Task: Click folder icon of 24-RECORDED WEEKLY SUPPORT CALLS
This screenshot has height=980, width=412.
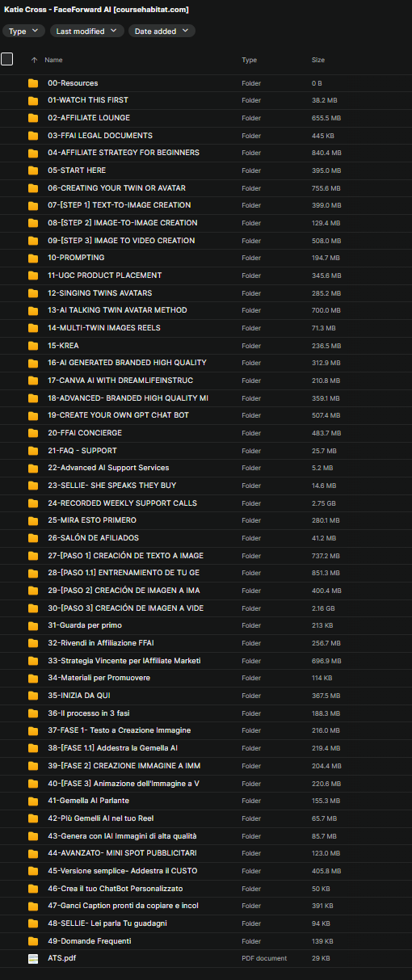Action: point(33,503)
